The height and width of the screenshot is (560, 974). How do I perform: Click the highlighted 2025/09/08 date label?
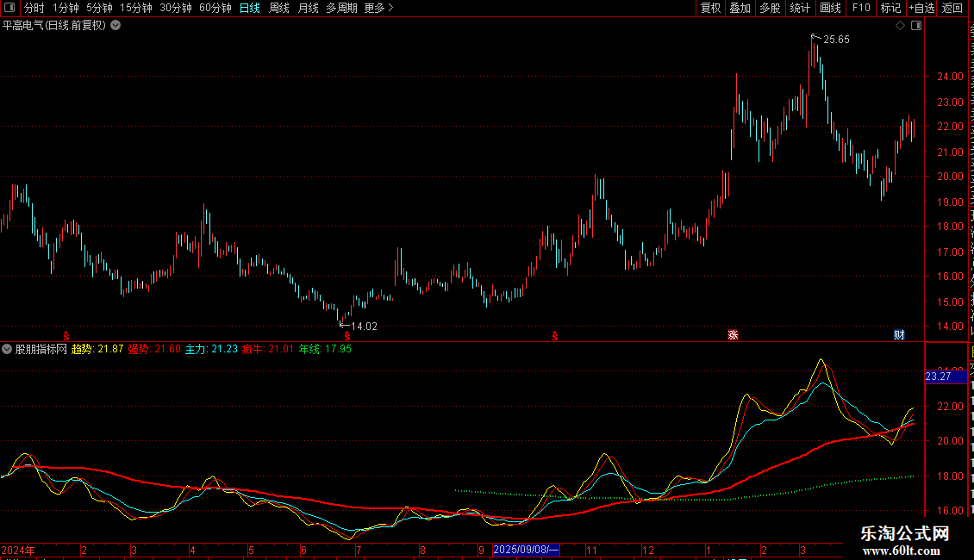click(x=526, y=550)
